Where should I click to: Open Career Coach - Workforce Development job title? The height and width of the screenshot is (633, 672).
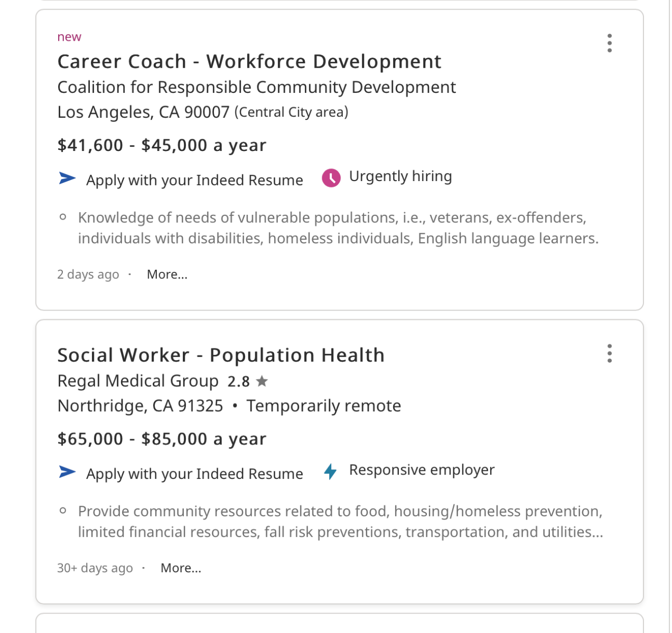249,62
